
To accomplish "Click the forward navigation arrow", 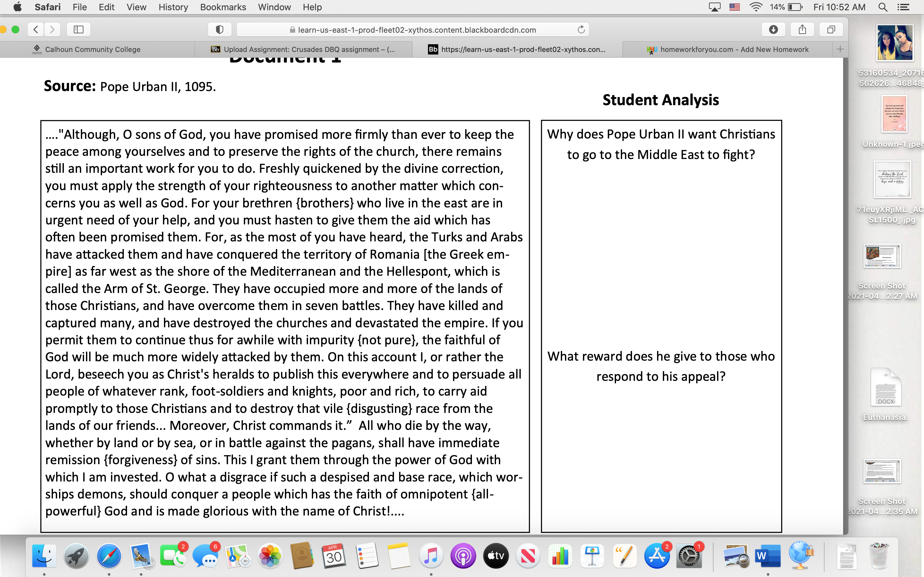I will 52,29.
